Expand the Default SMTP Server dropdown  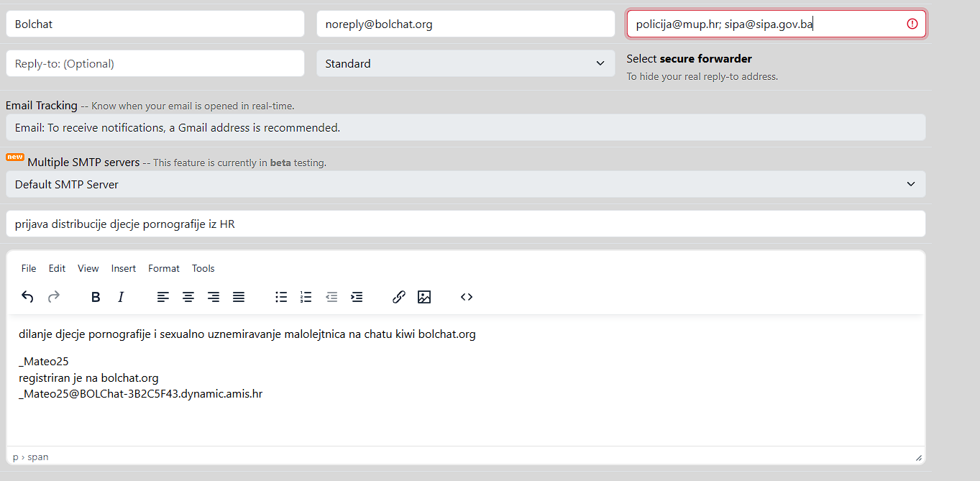tap(466, 184)
